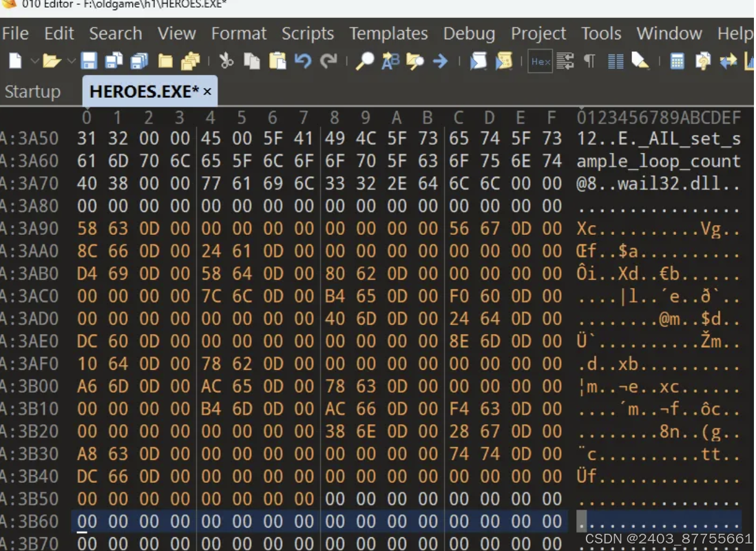
Task: Open the View menu
Action: [x=177, y=33]
